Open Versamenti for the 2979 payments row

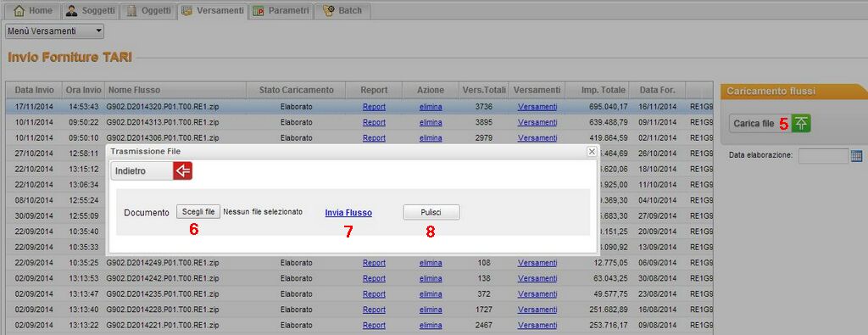pyautogui.click(x=537, y=138)
